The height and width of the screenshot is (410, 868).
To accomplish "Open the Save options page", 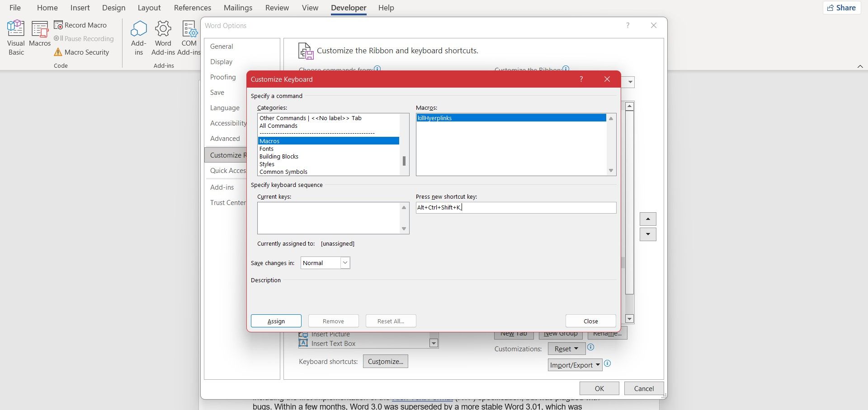I will point(217,93).
